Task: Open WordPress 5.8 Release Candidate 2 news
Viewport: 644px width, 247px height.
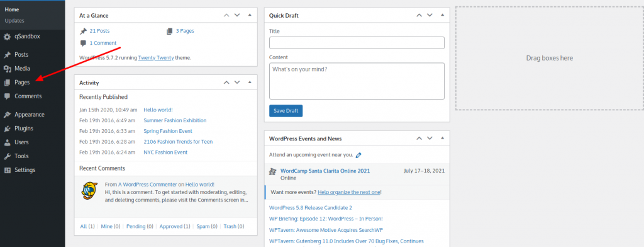Action: point(311,208)
